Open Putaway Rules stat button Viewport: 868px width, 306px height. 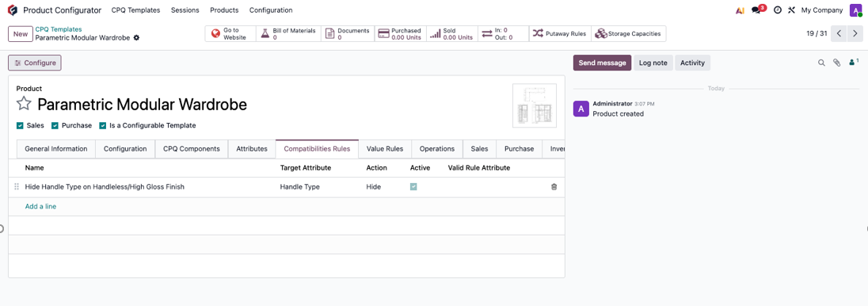560,34
